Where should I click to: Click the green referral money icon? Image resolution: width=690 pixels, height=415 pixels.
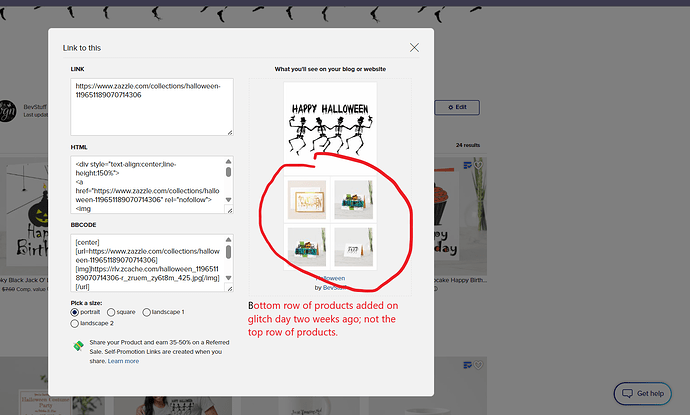(78, 346)
